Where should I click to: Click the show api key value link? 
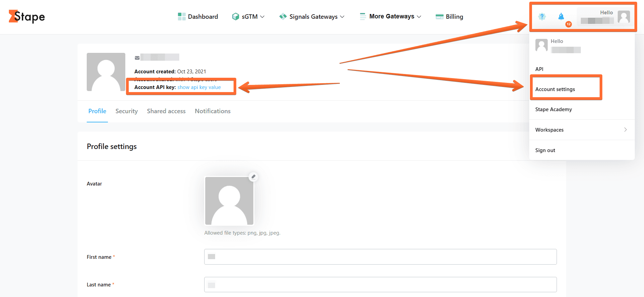click(199, 87)
